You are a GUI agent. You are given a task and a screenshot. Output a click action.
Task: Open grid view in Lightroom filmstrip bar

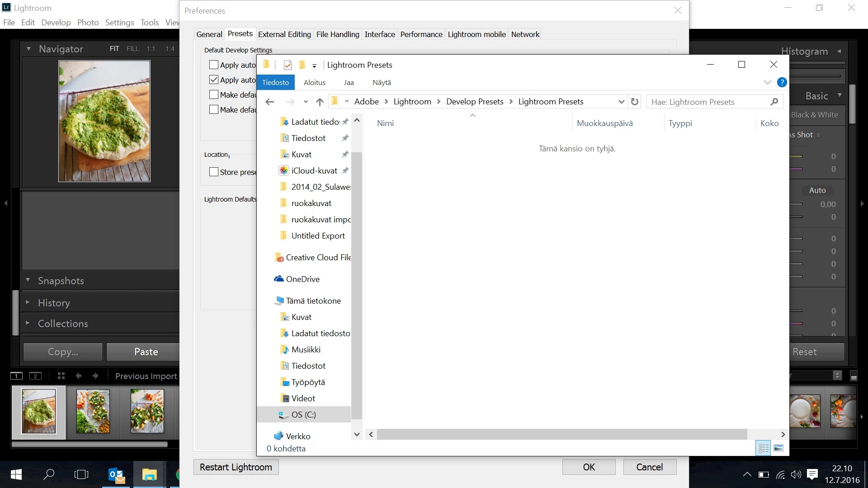[x=61, y=376]
